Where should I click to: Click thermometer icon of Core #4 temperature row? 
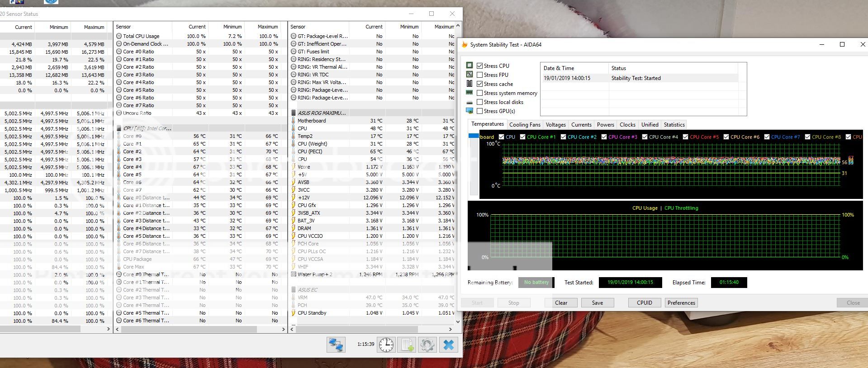119,167
